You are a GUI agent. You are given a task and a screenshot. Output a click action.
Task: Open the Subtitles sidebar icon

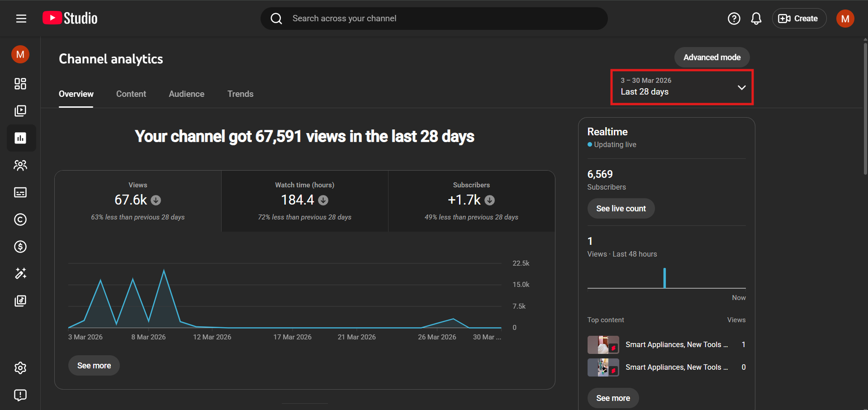20,192
